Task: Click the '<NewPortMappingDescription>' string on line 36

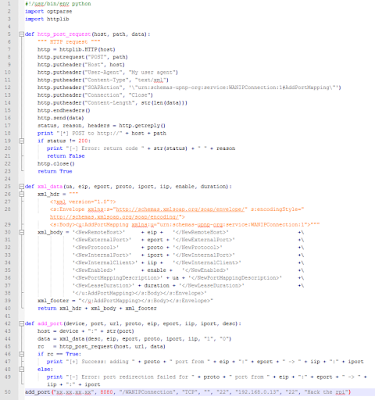Action: [117, 278]
